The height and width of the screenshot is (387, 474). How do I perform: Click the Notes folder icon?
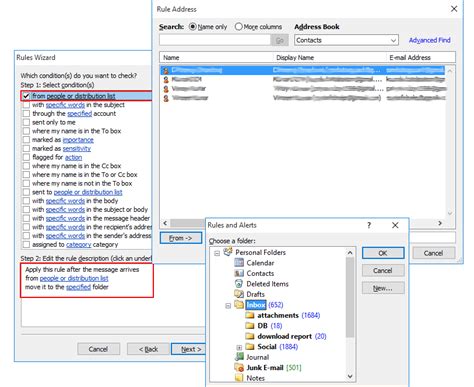tap(239, 378)
